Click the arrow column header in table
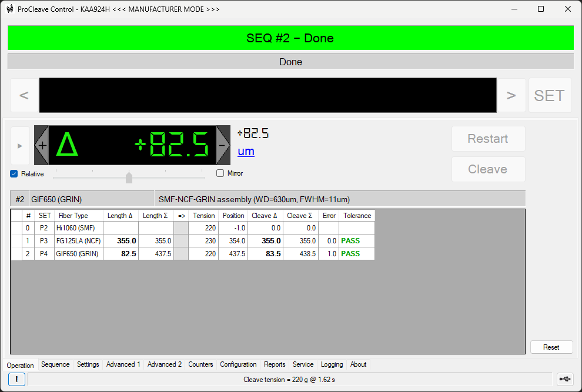 click(x=181, y=216)
